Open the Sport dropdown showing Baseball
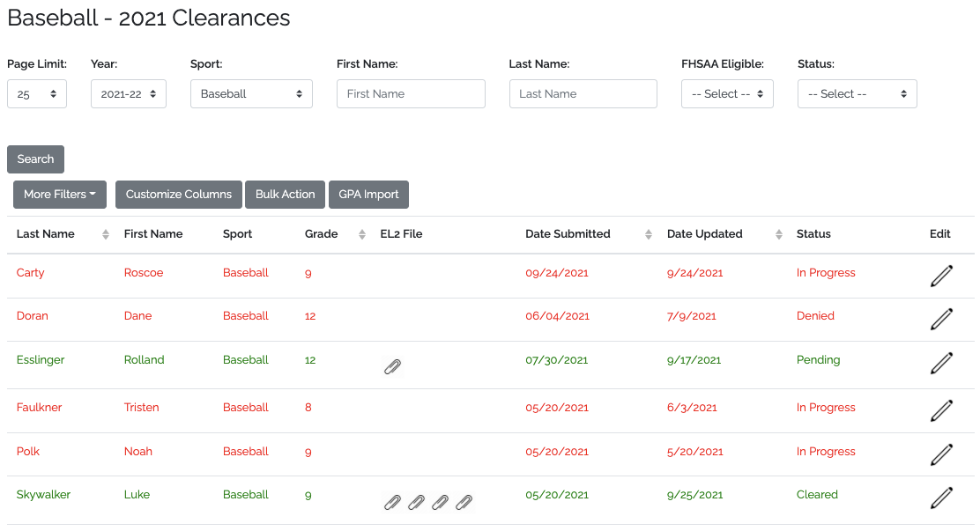This screenshot has height=531, width=980. pyautogui.click(x=251, y=94)
